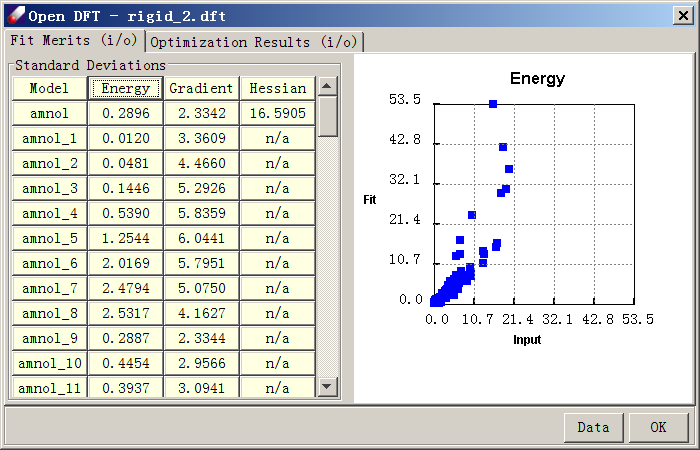Click gradient value 5.2926
700x450 pixels.
201,188
